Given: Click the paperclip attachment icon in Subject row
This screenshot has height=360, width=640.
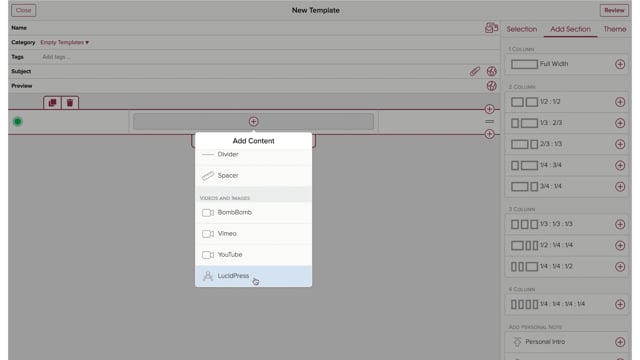Looking at the screenshot, I should 474,71.
